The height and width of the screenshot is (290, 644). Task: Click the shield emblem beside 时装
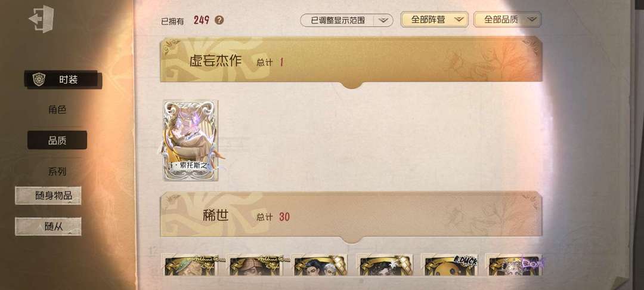pos(39,79)
